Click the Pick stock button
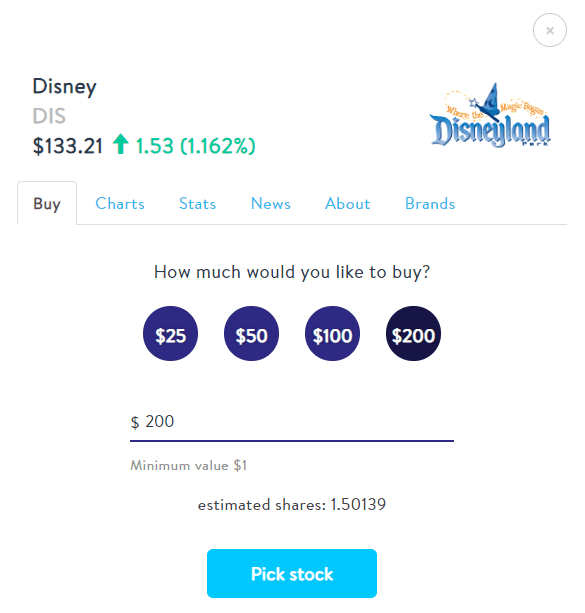585x613 pixels. point(292,574)
